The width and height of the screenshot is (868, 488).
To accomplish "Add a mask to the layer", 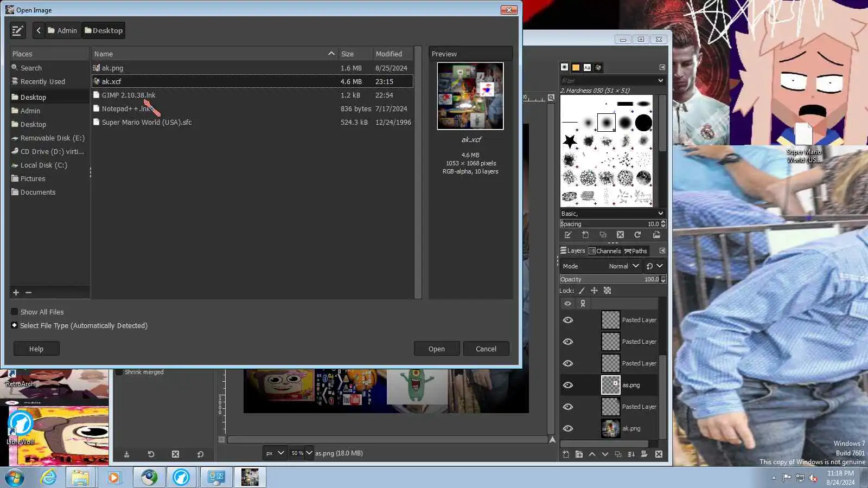I will click(644, 454).
